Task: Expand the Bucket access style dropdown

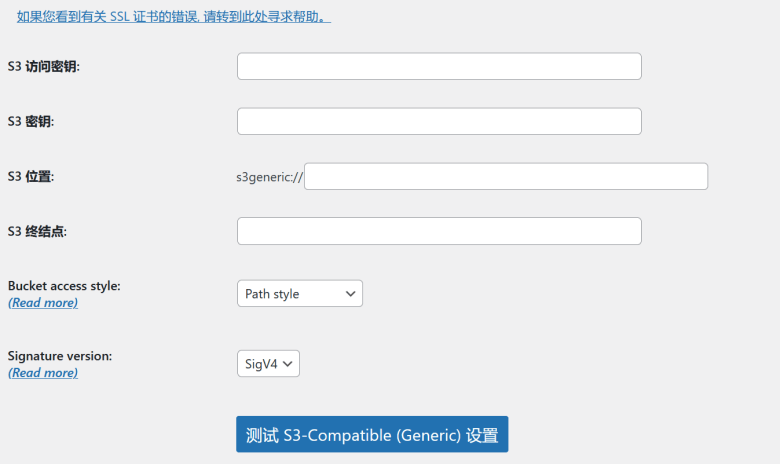Action: [x=300, y=293]
